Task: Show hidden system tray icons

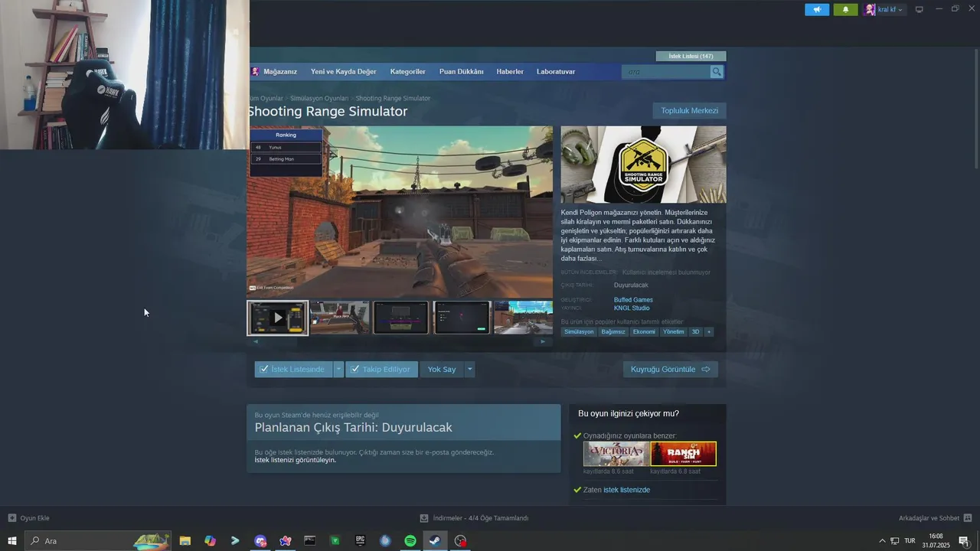Action: (882, 541)
